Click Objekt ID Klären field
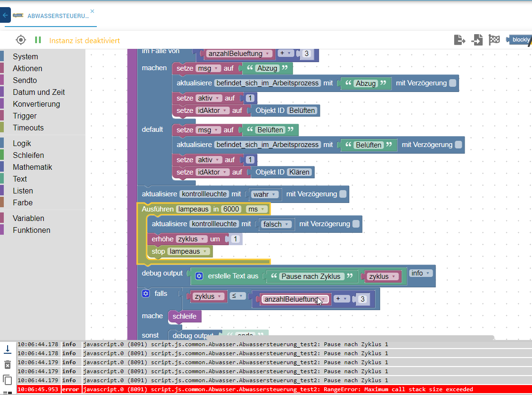 [x=299, y=172]
